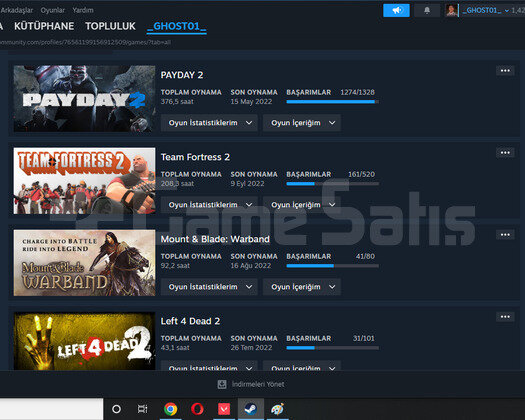
Task: Click the Mount & Blade: Warband title
Action: (215, 239)
